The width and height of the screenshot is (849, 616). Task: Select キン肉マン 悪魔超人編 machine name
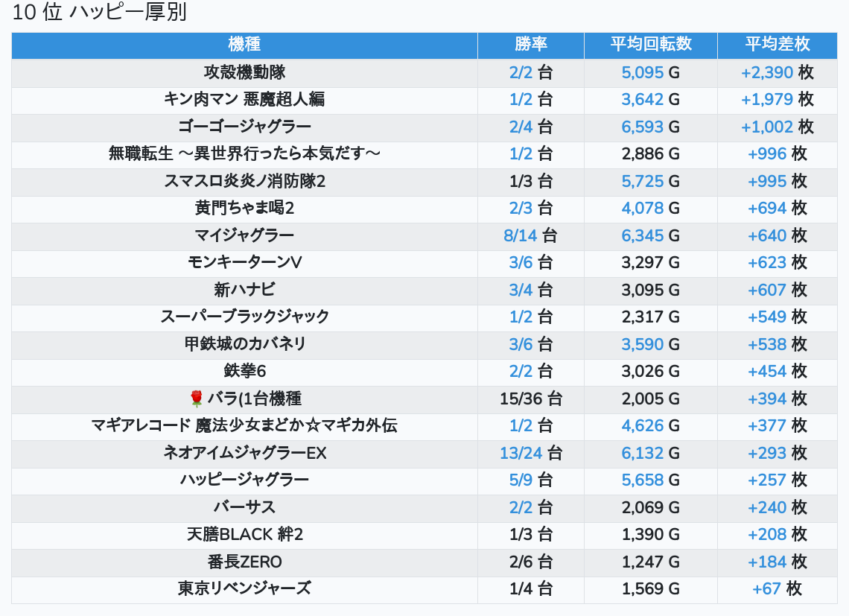coord(244,100)
